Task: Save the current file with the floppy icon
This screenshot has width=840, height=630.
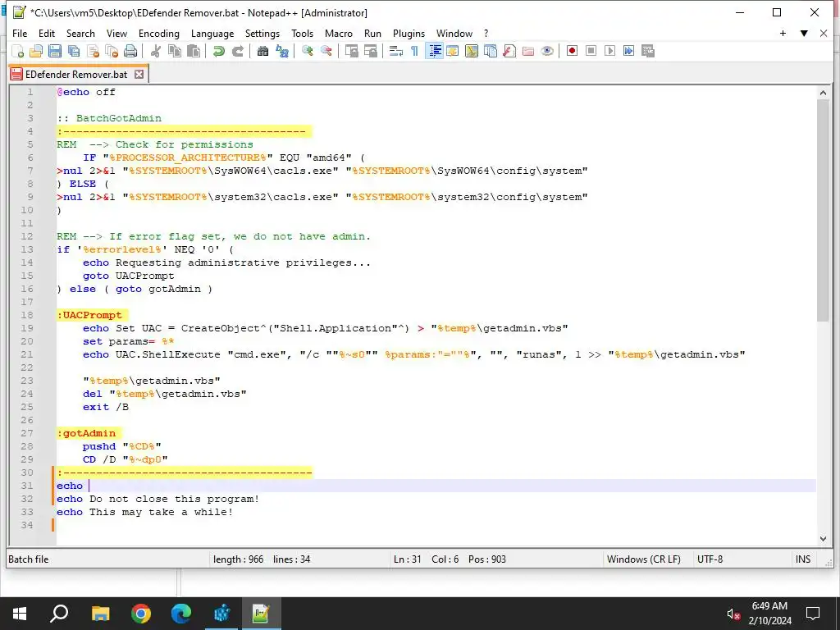Action: click(x=55, y=51)
